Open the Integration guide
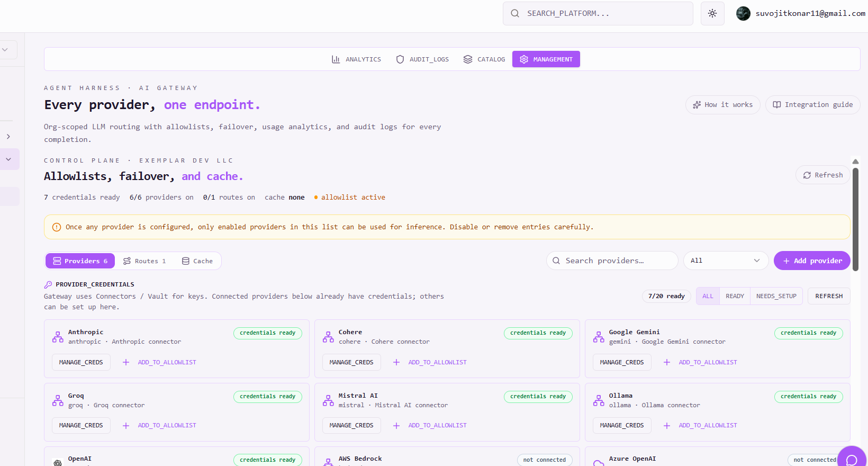 813,105
